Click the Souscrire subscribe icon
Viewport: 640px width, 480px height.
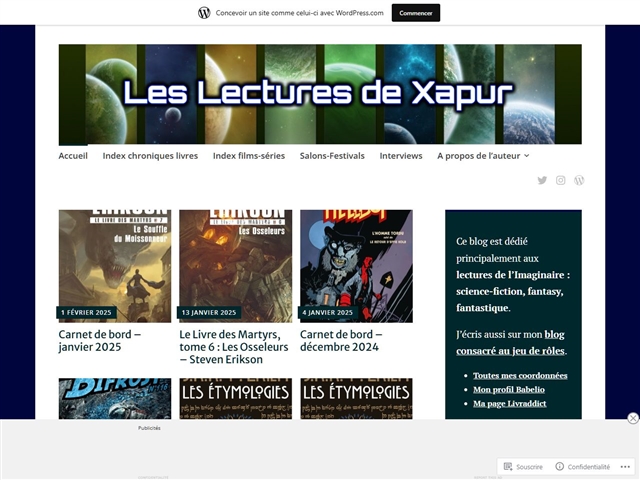(x=508, y=467)
